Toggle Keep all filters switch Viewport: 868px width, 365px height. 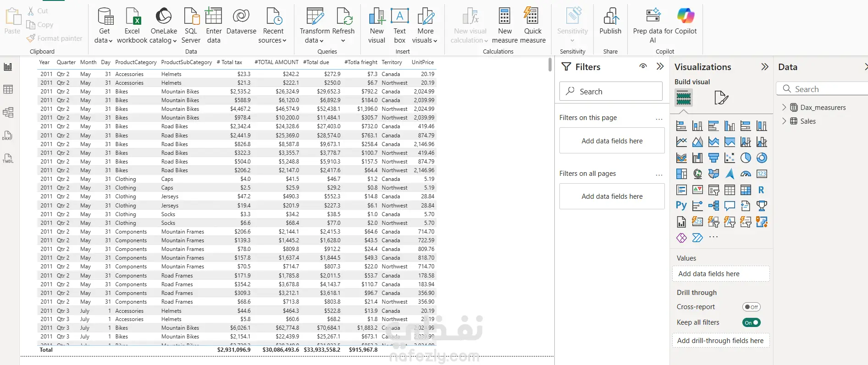click(751, 322)
